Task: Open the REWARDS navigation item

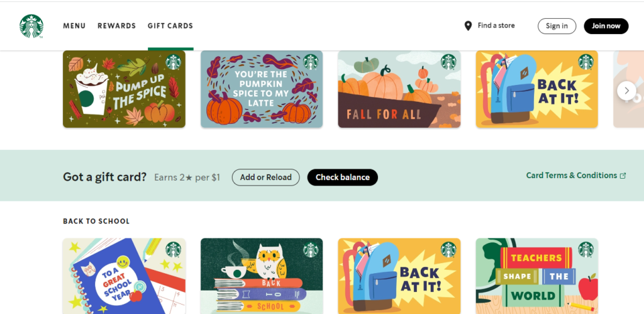Action: pyautogui.click(x=116, y=26)
